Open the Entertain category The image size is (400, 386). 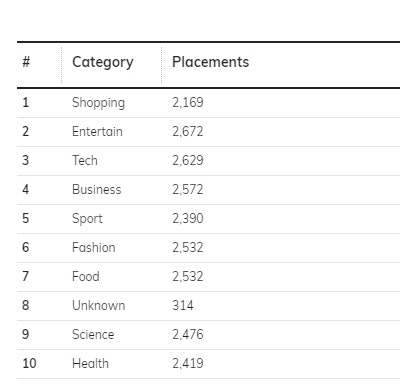(97, 131)
